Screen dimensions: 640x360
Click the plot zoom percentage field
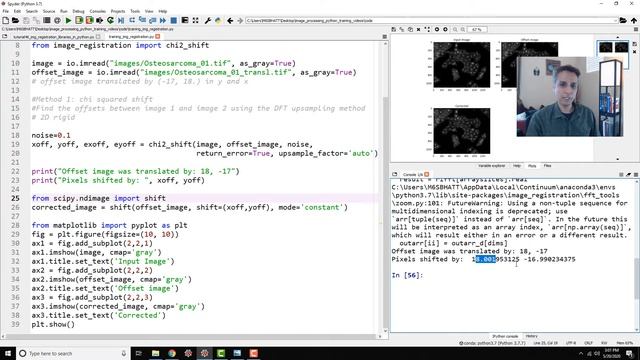477,29
